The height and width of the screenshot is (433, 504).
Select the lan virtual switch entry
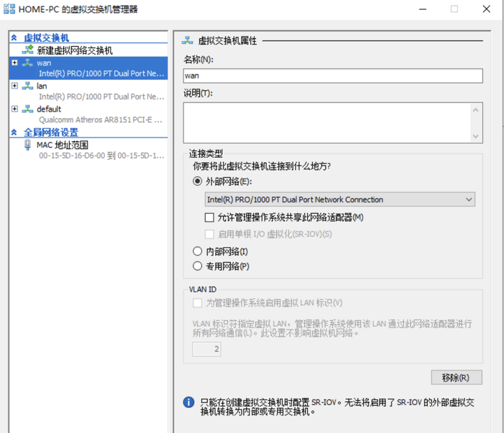pos(89,91)
